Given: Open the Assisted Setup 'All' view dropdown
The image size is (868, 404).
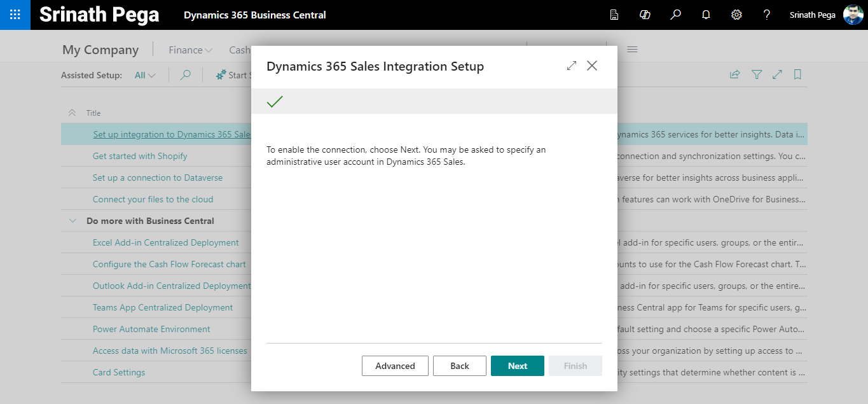Looking at the screenshot, I should [145, 75].
